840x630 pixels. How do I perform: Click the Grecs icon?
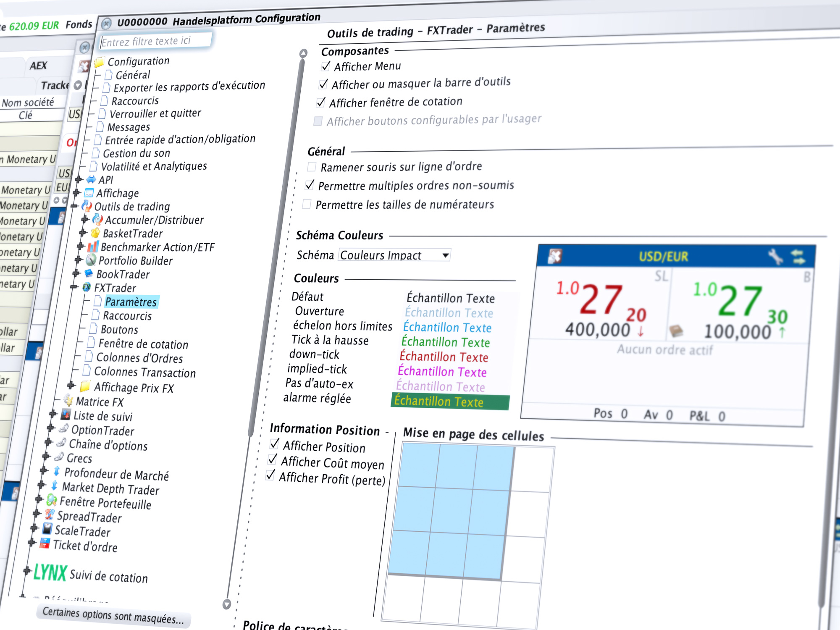point(59,457)
